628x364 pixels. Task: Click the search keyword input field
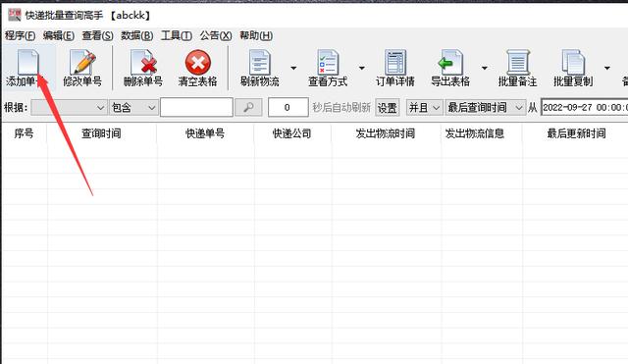coord(196,107)
